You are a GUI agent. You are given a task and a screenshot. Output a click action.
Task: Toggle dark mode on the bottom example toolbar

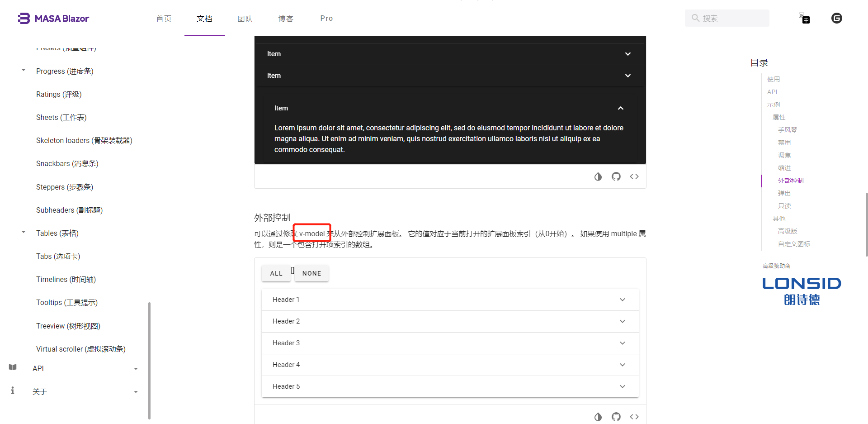[598, 416]
